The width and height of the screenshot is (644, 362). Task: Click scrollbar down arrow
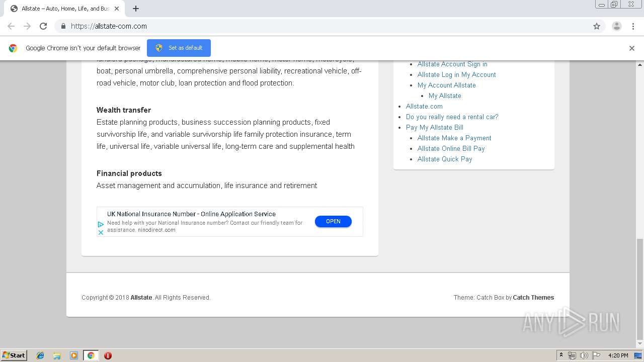pos(640,344)
